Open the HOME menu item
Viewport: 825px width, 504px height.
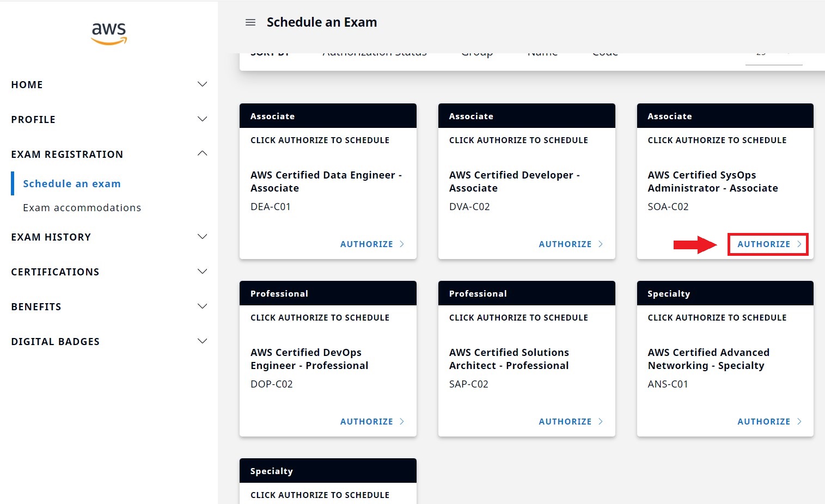pos(27,85)
